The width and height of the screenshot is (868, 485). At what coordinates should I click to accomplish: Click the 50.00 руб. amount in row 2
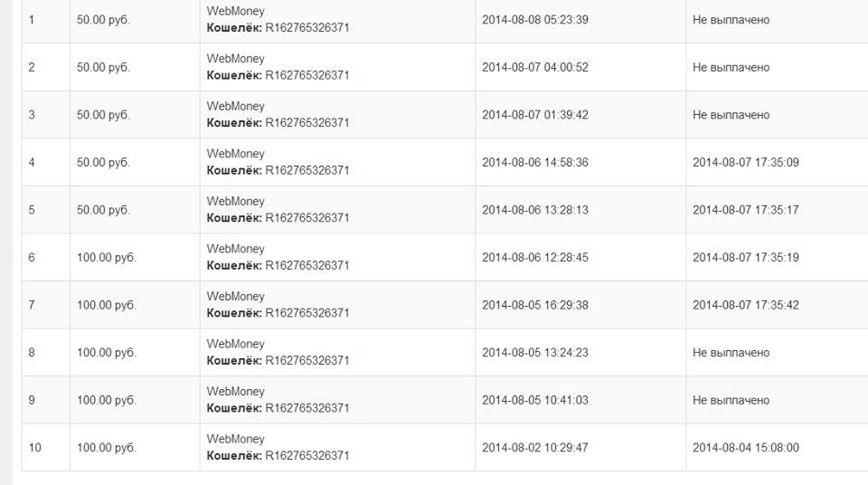tap(103, 68)
